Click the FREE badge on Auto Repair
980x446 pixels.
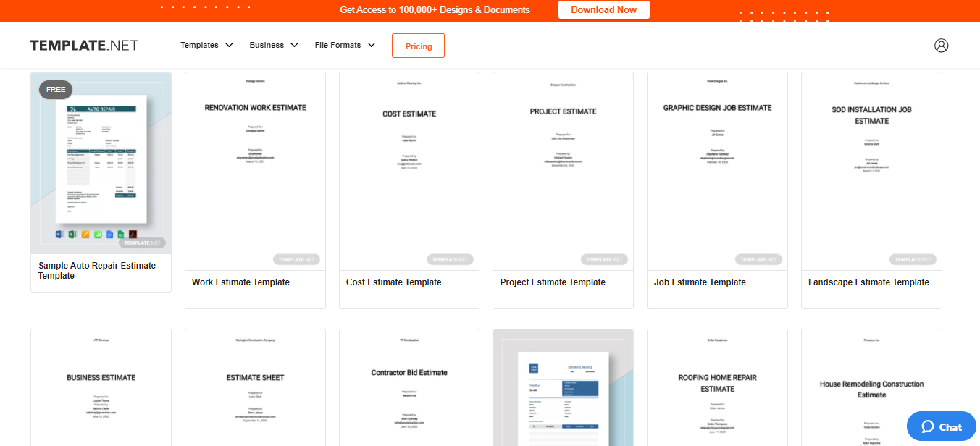point(56,90)
